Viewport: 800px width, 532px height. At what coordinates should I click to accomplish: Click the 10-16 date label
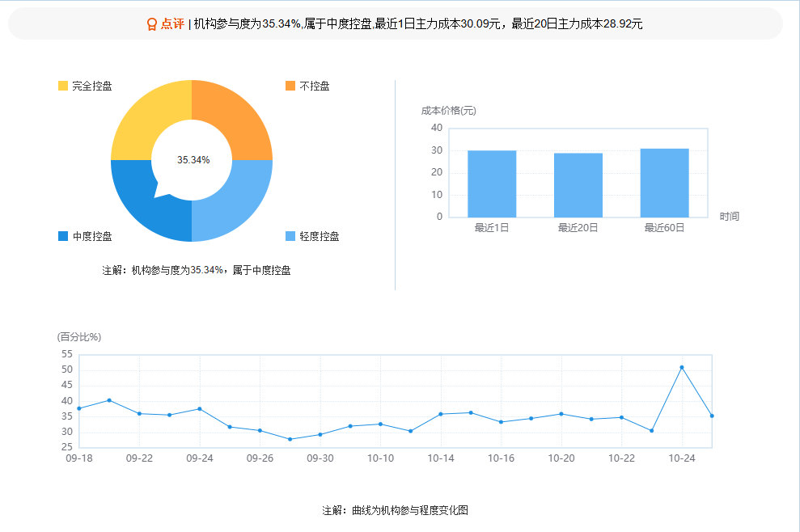click(501, 458)
